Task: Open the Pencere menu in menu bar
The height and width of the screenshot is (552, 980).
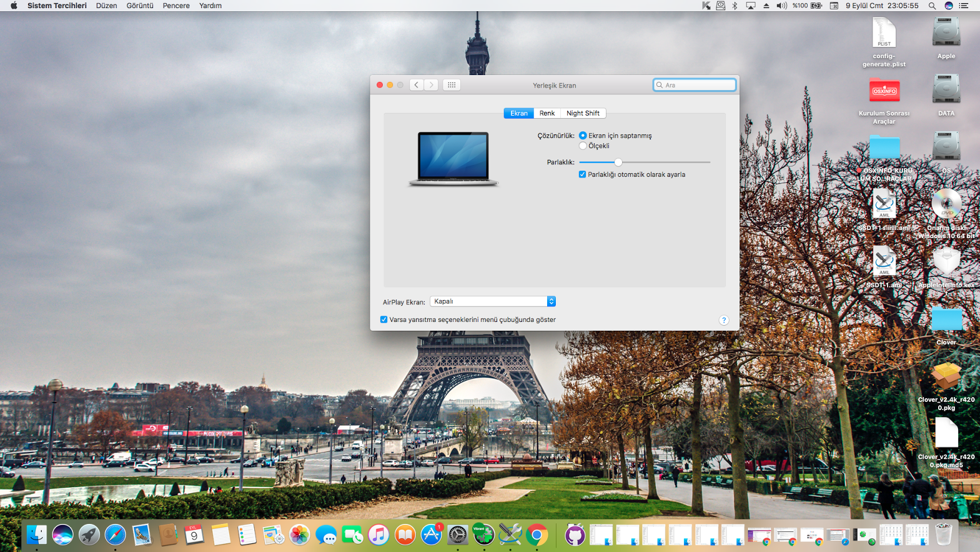Action: pos(176,6)
